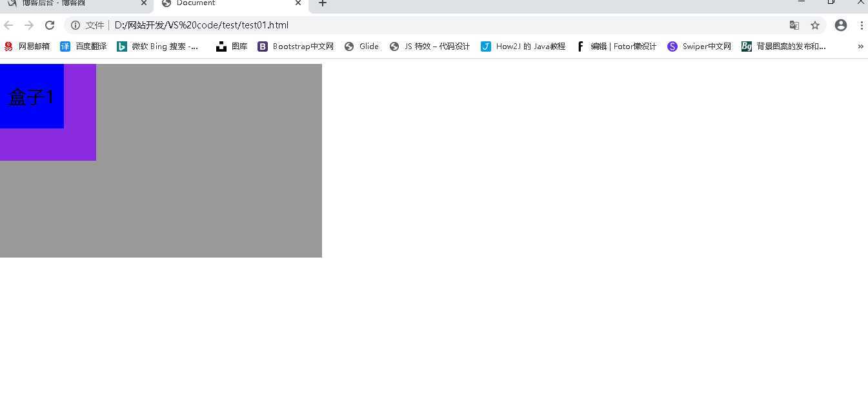This screenshot has width=868, height=408.
Task: Open the user profile icon
Action: [x=840, y=25]
